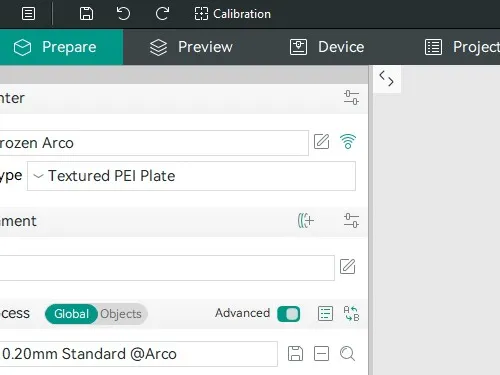Click the green Wi-Fi connection icon

[x=348, y=141]
